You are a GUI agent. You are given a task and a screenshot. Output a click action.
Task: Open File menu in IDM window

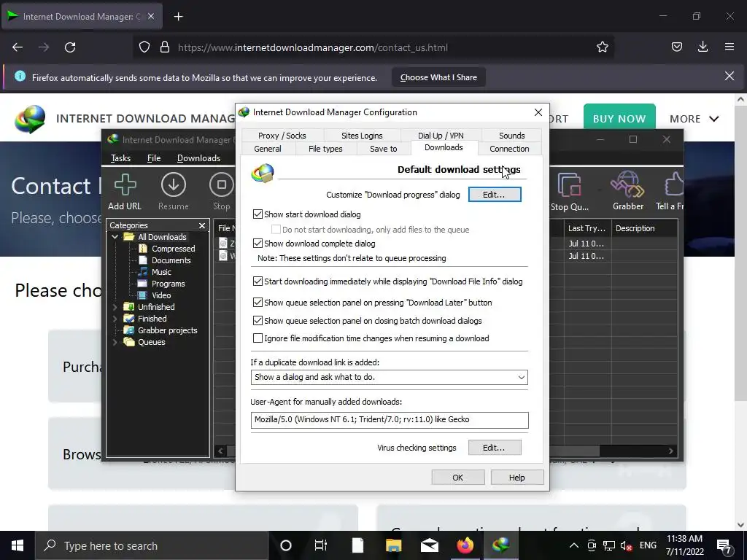coord(154,158)
